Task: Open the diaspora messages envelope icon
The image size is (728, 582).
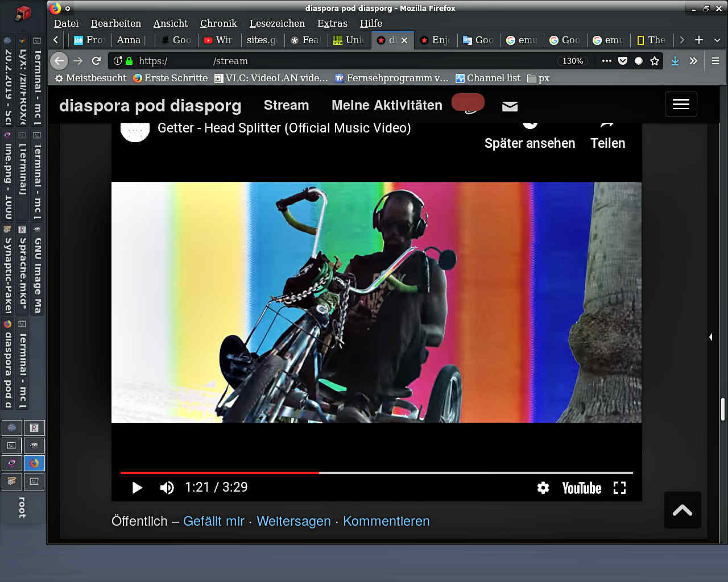Action: (510, 106)
